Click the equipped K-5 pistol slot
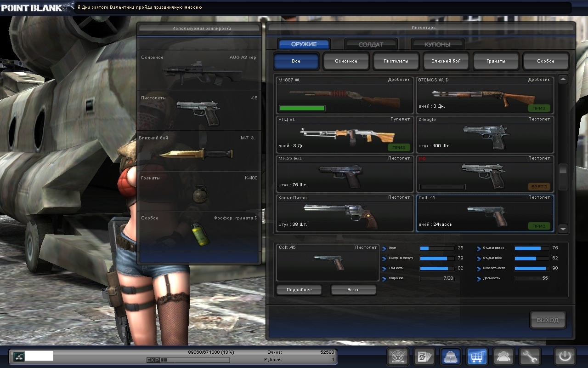Image resolution: width=588 pixels, height=368 pixels. tap(199, 110)
